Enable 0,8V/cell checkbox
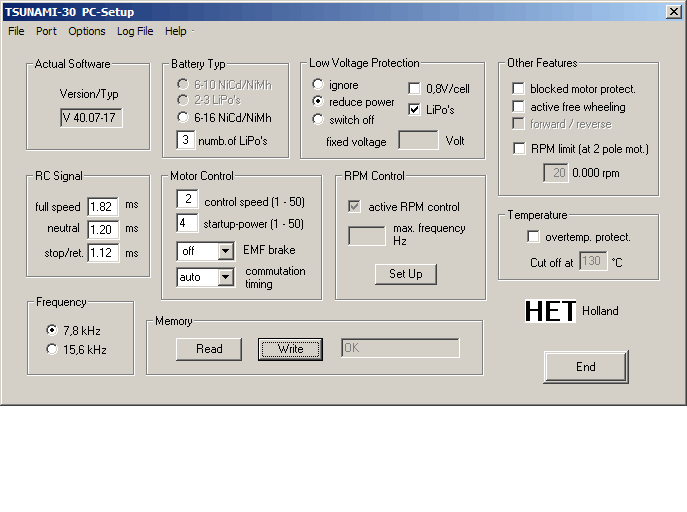The width and height of the screenshot is (687, 512). [x=415, y=89]
